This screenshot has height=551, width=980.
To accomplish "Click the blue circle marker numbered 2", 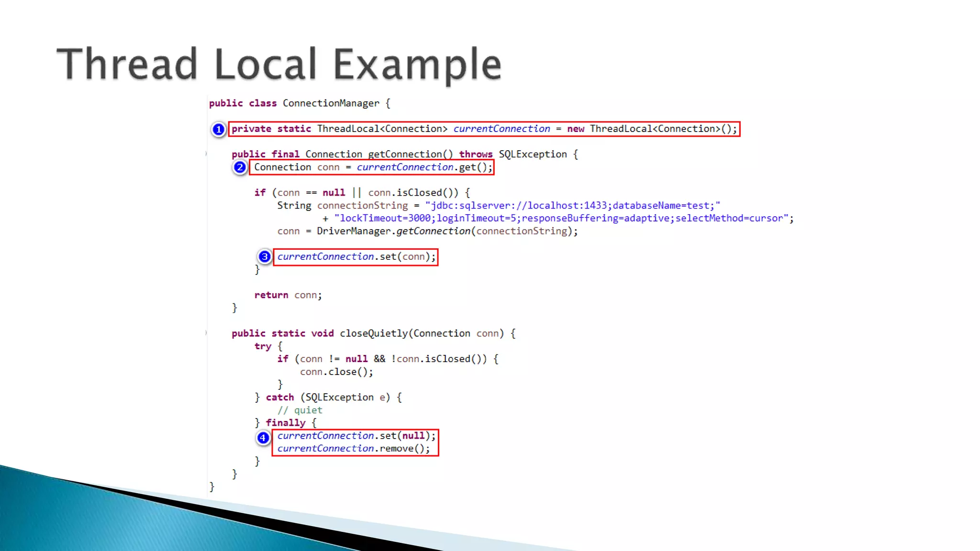I will pos(240,167).
